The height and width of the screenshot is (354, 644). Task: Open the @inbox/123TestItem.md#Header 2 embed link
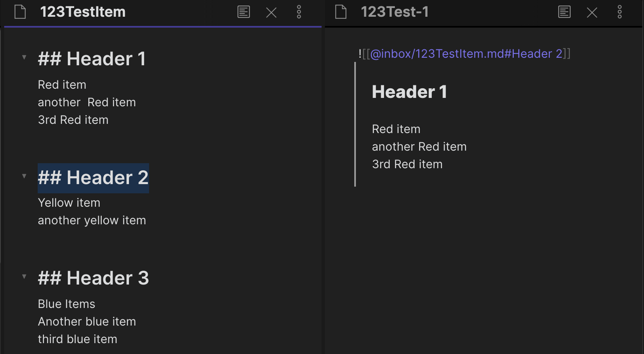(464, 54)
